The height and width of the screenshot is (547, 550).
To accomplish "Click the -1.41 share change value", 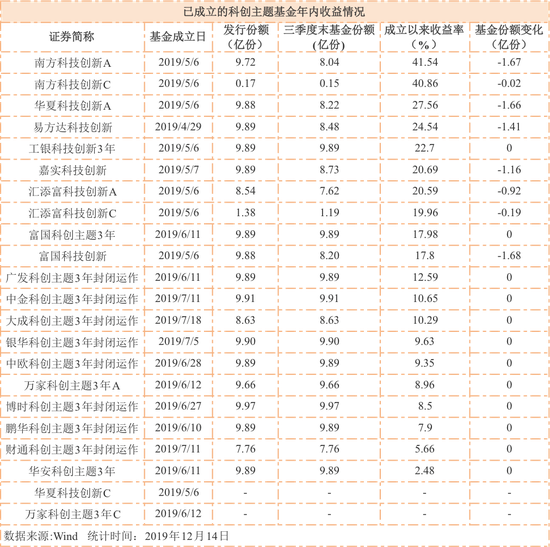I will (x=509, y=126).
